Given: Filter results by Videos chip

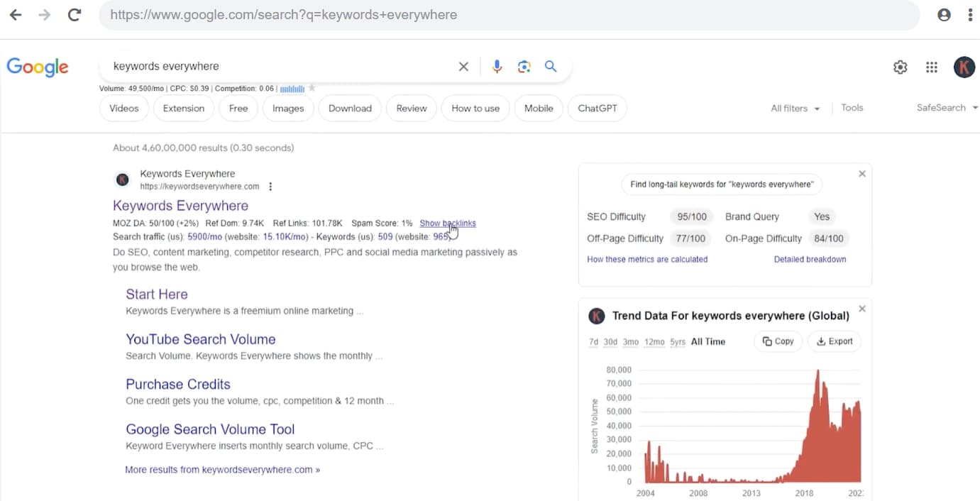Looking at the screenshot, I should 124,109.
